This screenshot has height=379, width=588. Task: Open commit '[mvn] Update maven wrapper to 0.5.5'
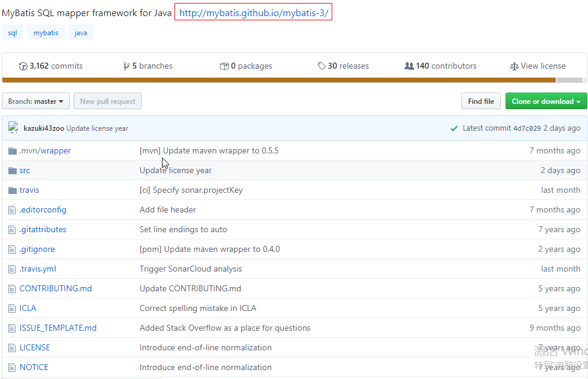pyautogui.click(x=209, y=150)
